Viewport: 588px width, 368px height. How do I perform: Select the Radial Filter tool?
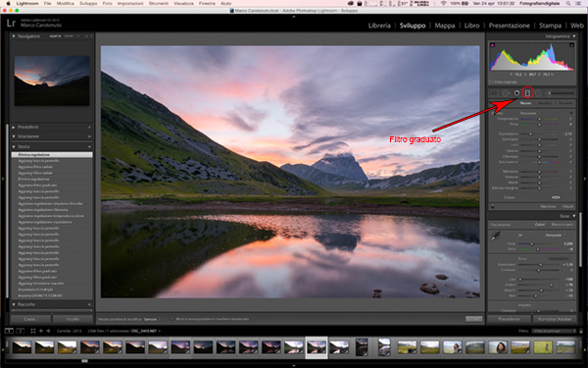pos(538,93)
